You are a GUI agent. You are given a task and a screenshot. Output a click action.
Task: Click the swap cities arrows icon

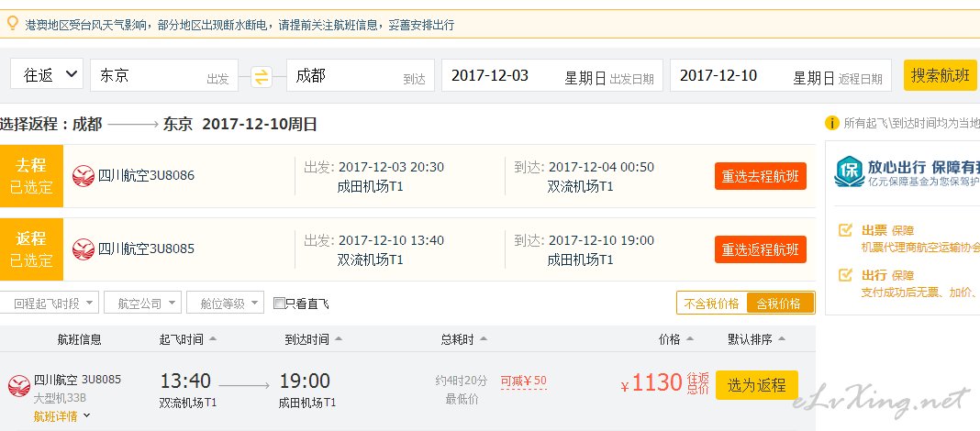pyautogui.click(x=262, y=77)
